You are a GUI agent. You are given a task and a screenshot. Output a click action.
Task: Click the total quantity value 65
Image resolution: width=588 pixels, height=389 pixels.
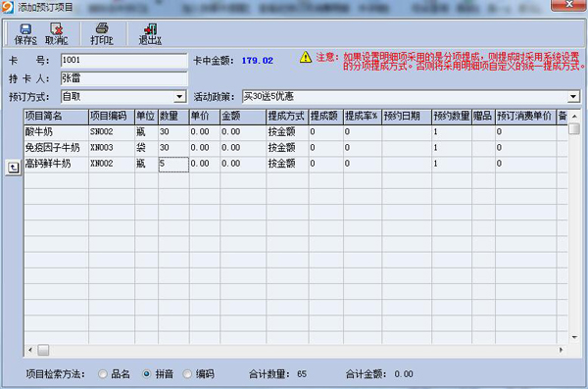(x=302, y=374)
